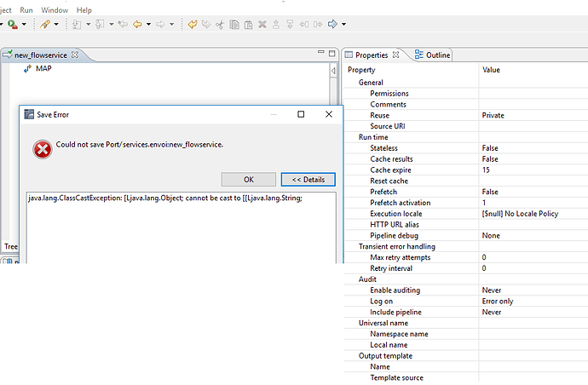The image size is (588, 385).
Task: Switch to the Outline tab
Action: point(432,55)
